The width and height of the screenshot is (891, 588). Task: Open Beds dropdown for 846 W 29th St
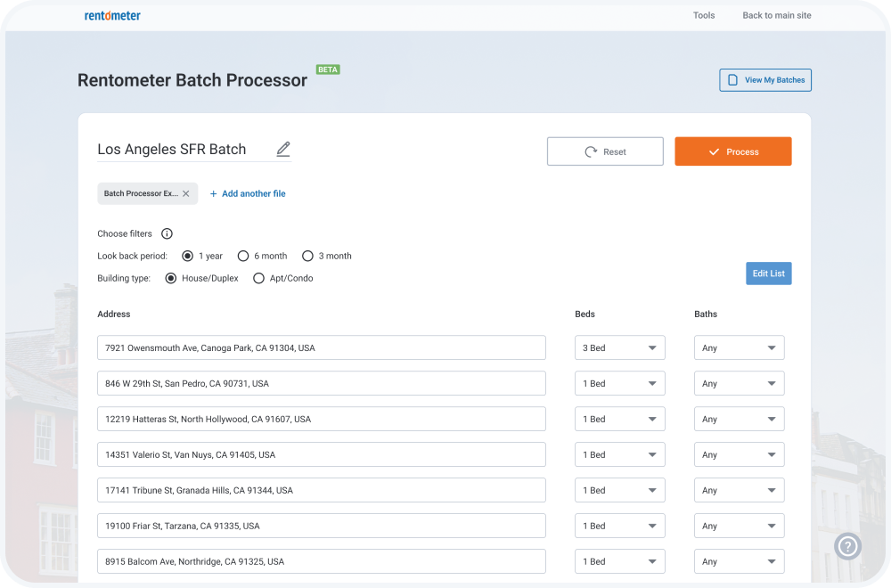(620, 383)
